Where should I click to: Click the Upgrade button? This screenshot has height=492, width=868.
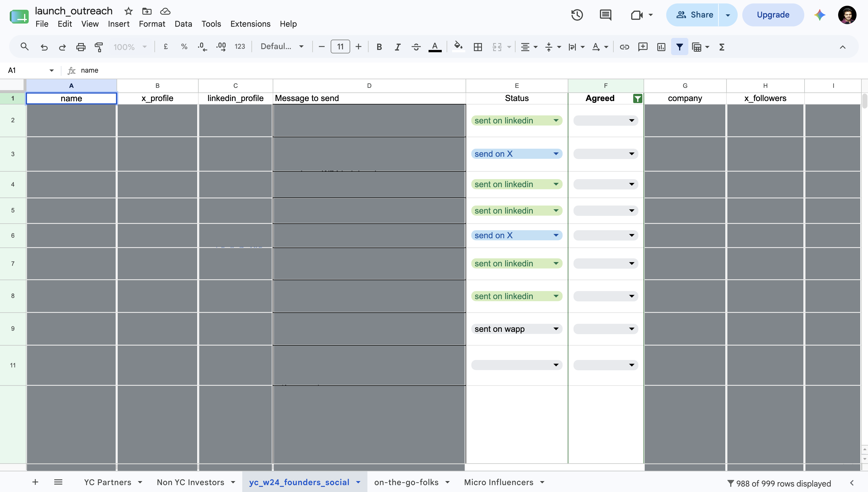pyautogui.click(x=773, y=15)
